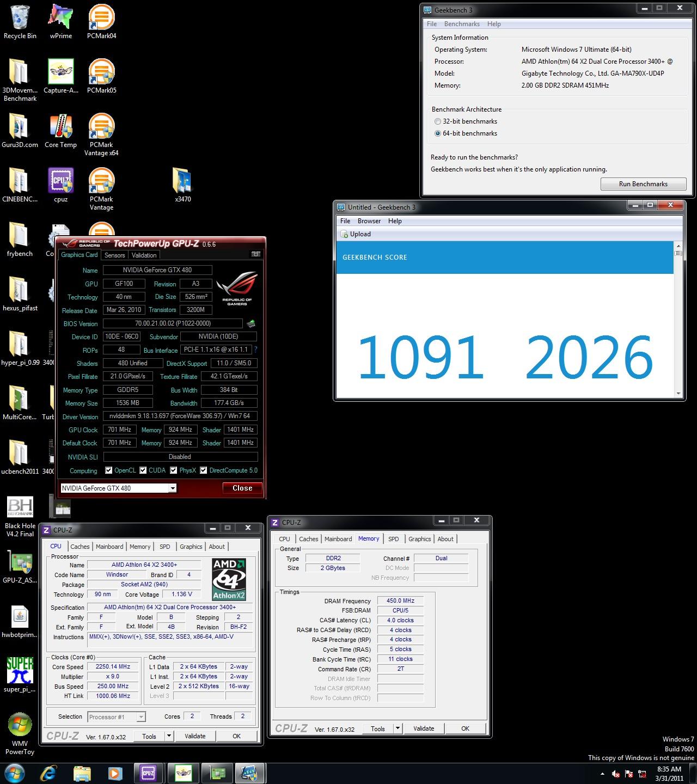Image resolution: width=697 pixels, height=784 pixels.
Task: Launch the cpuz desktop icon
Action: (60, 185)
